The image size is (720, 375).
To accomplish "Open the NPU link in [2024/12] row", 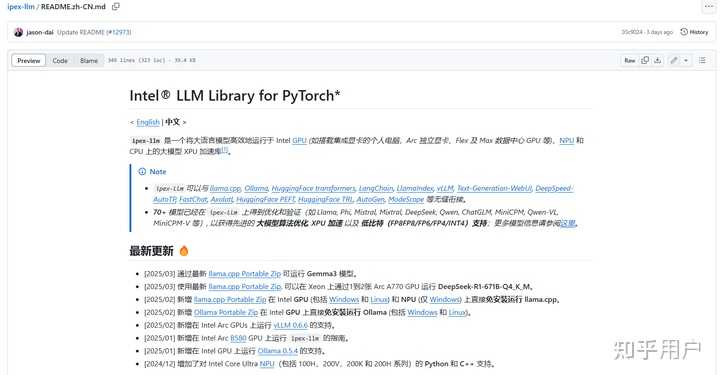I will tap(267, 364).
